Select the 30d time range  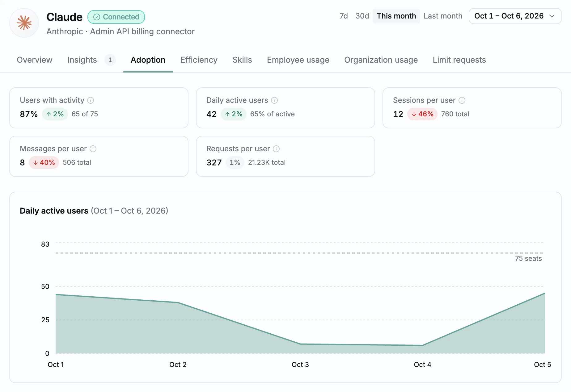tap(362, 16)
